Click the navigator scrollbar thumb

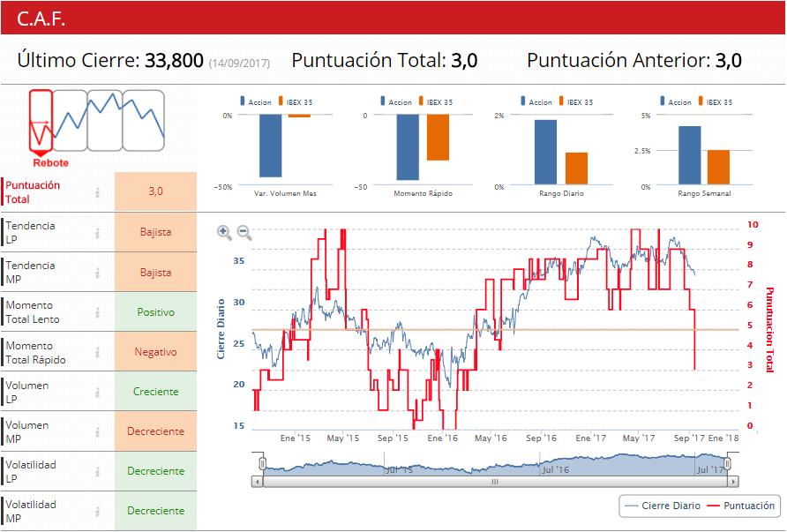pos(495,482)
